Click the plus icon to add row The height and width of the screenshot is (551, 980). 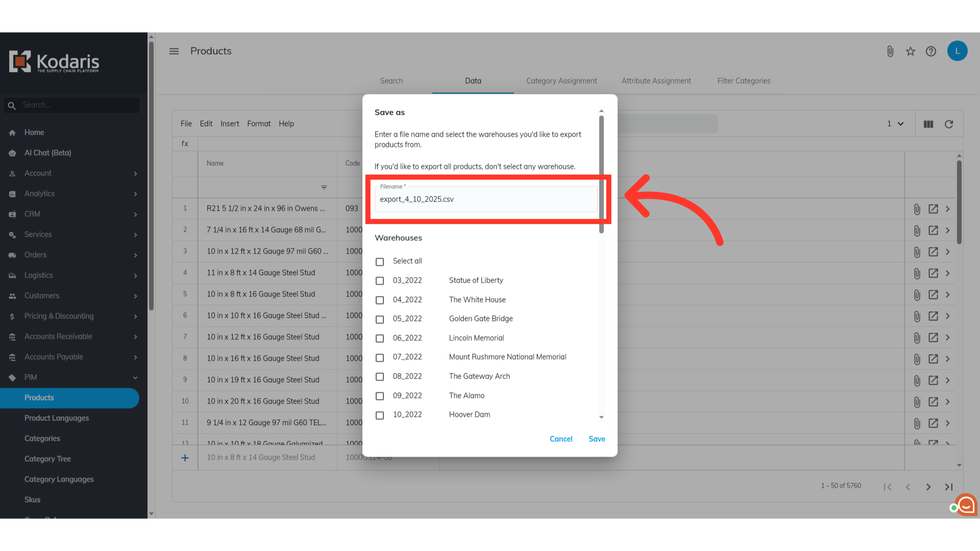185,458
